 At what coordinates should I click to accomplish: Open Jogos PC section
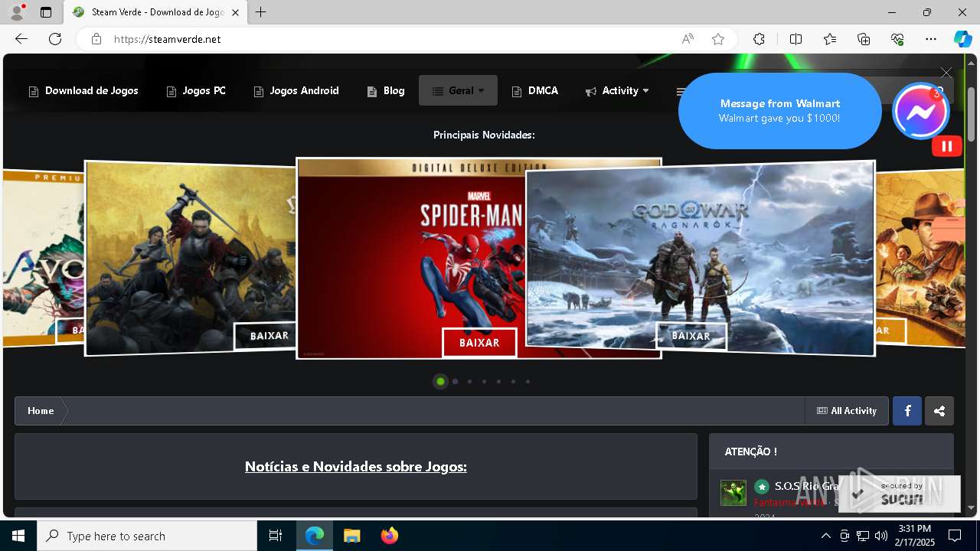[196, 90]
